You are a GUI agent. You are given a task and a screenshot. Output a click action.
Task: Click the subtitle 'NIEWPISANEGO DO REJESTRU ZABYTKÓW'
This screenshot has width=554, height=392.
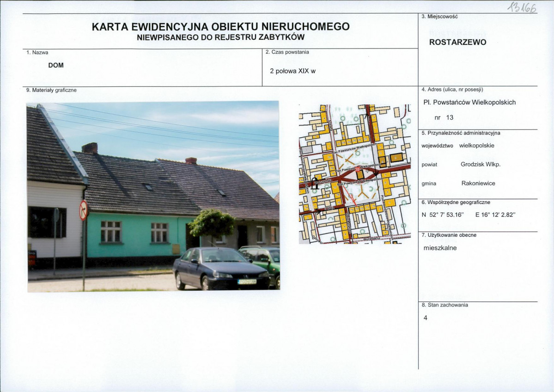[x=221, y=37]
